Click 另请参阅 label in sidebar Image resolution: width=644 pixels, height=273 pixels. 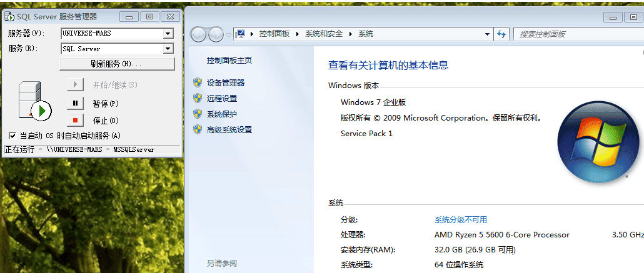[x=222, y=263]
